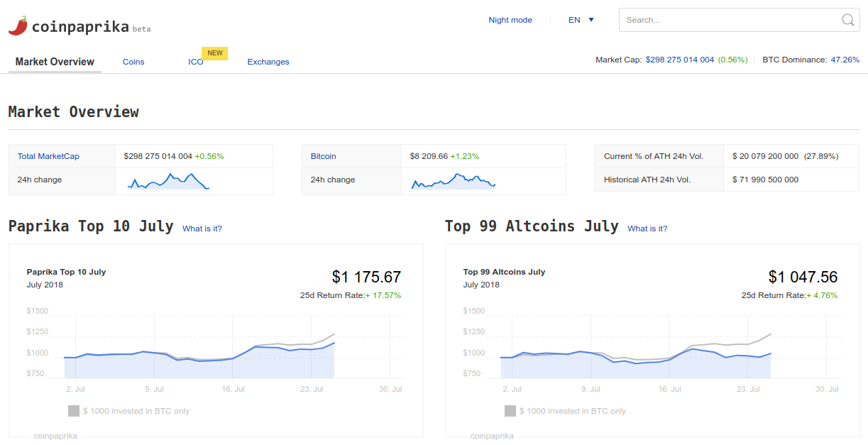Click the + 4.76% return rate
868x445 pixels.
(822, 295)
